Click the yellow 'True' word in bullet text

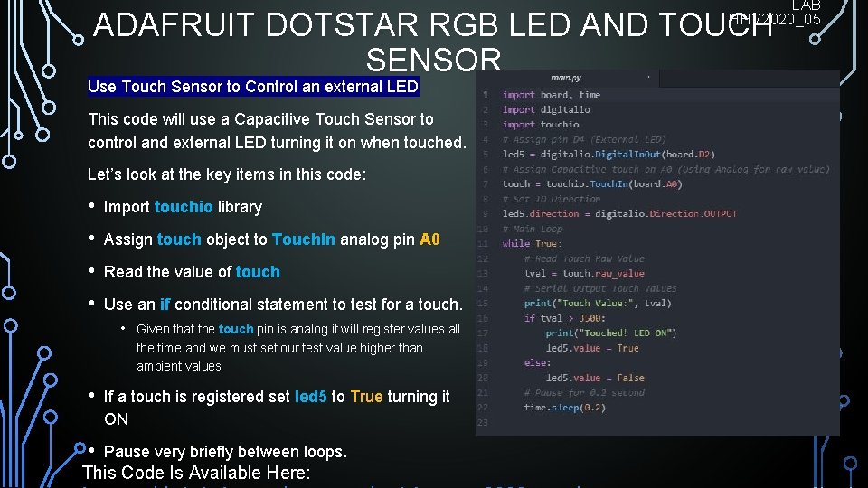point(366,397)
